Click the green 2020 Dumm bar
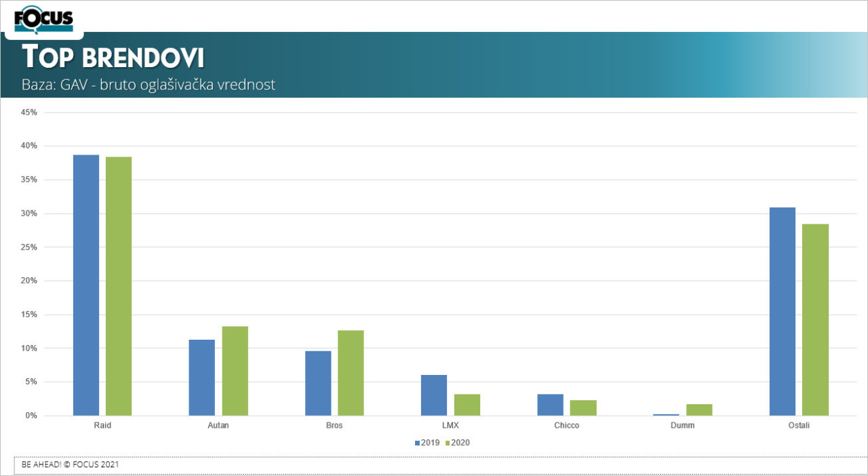This screenshot has width=868, height=476. click(x=699, y=410)
